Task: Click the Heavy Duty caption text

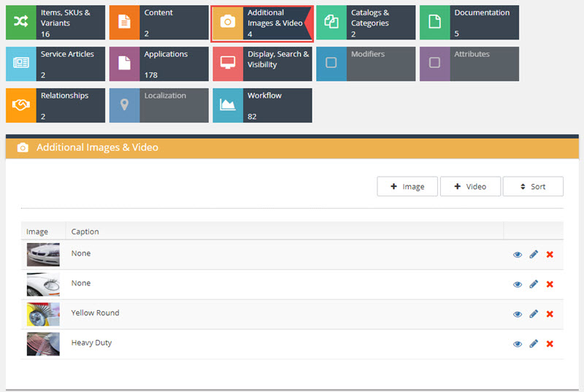Action: (x=92, y=342)
